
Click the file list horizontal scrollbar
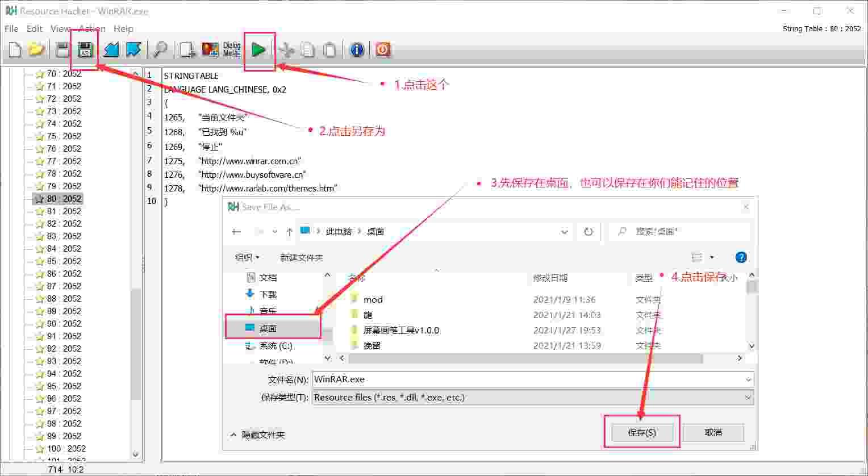(x=525, y=358)
